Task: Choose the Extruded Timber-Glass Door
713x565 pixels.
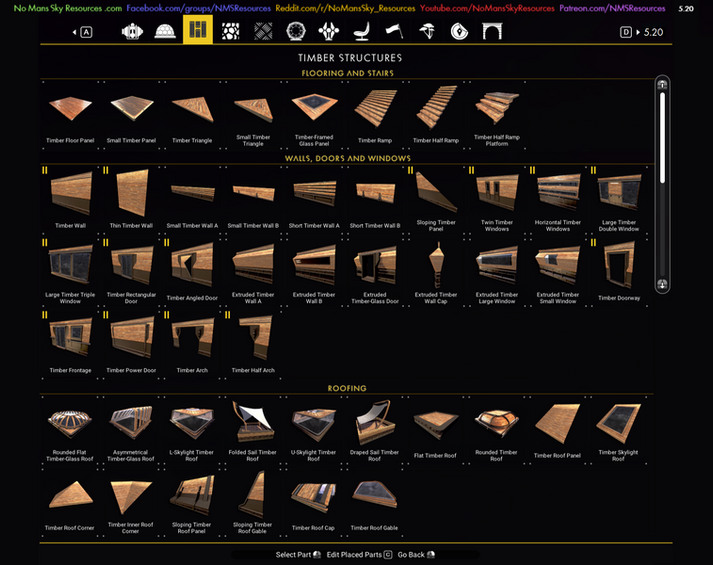Action: pyautogui.click(x=375, y=272)
